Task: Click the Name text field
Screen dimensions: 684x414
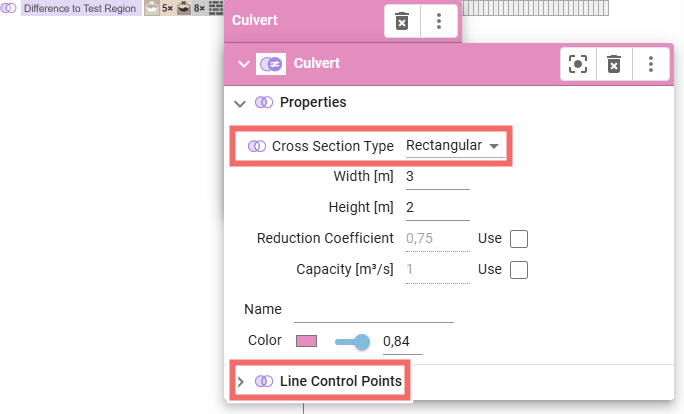Action: [373, 310]
